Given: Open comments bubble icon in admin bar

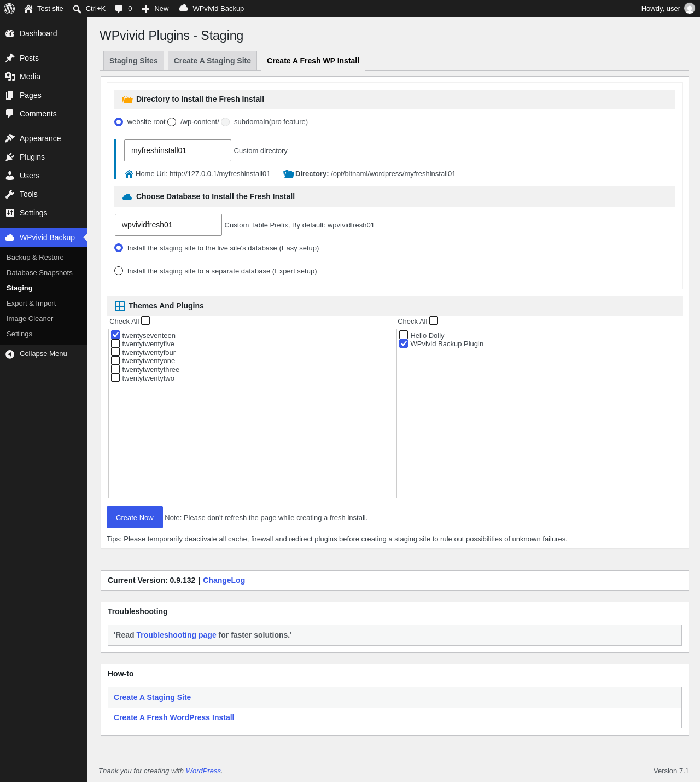Looking at the screenshot, I should tap(119, 9).
